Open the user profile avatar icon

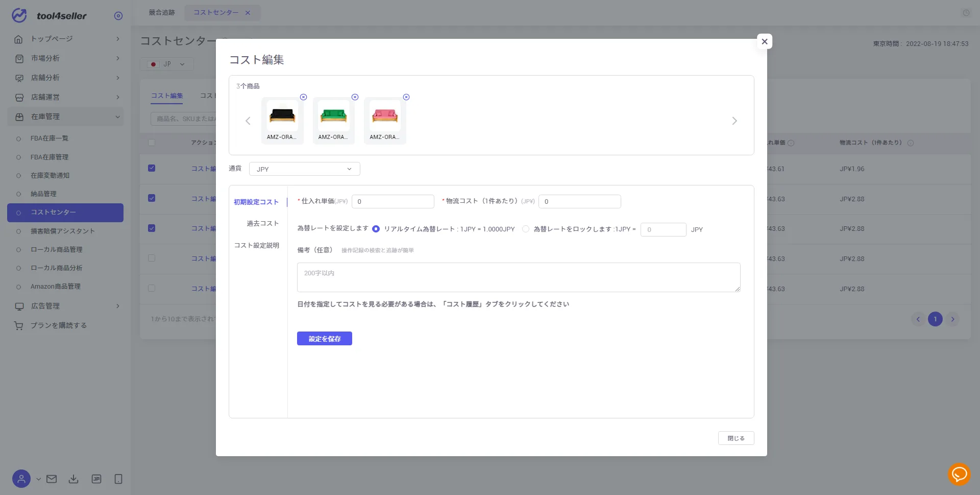click(21, 479)
